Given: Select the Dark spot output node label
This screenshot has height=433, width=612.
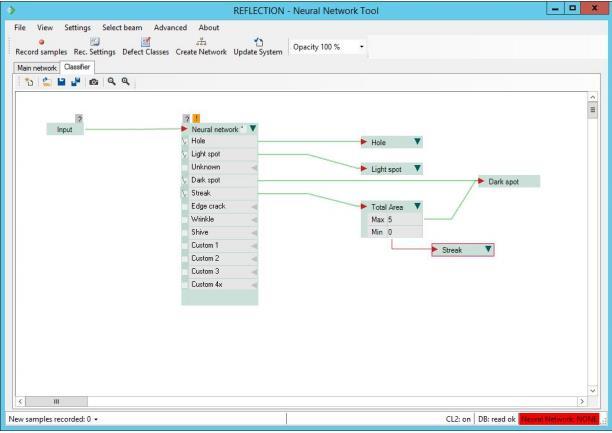Looking at the screenshot, I should coord(503,182).
